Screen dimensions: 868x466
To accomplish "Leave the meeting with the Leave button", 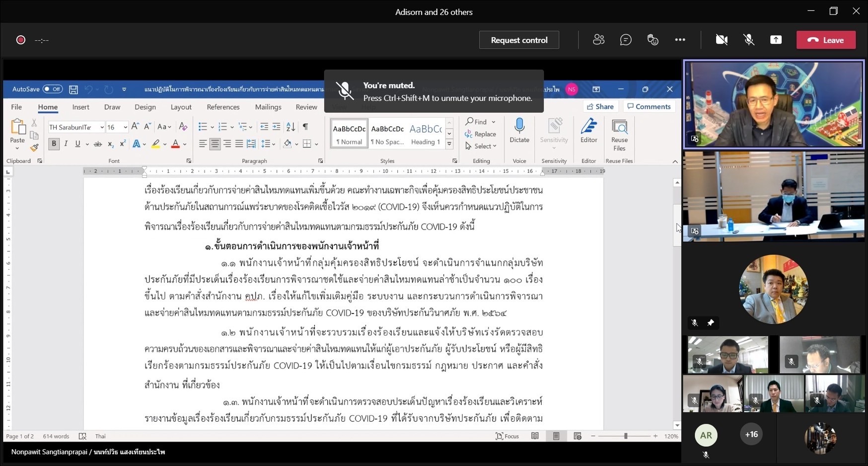I will tap(826, 40).
